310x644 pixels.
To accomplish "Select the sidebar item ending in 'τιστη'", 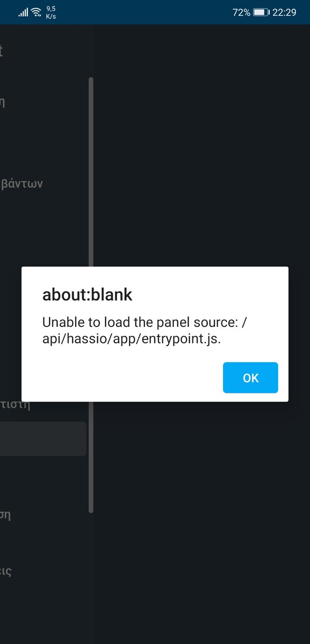I will click(x=15, y=404).
